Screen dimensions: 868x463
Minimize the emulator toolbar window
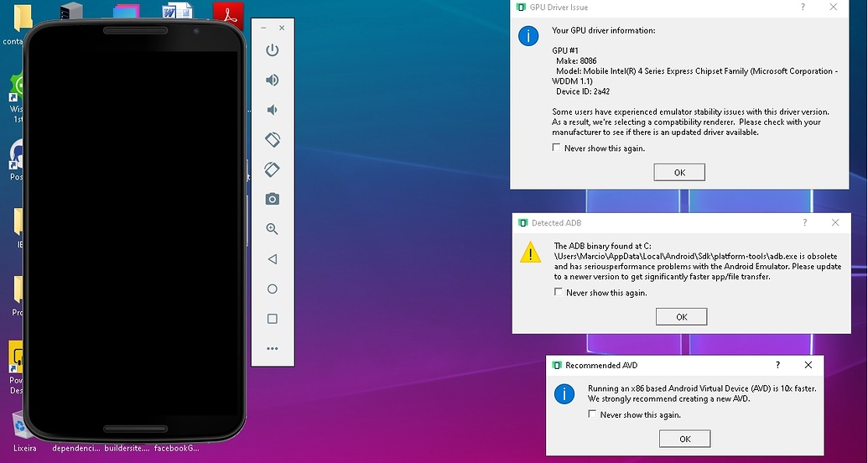263,28
